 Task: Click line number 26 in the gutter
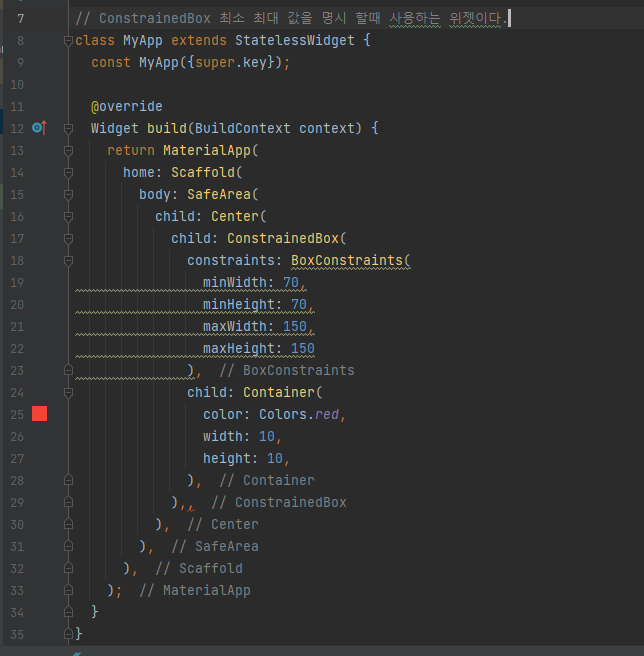pyautogui.click(x=17, y=436)
